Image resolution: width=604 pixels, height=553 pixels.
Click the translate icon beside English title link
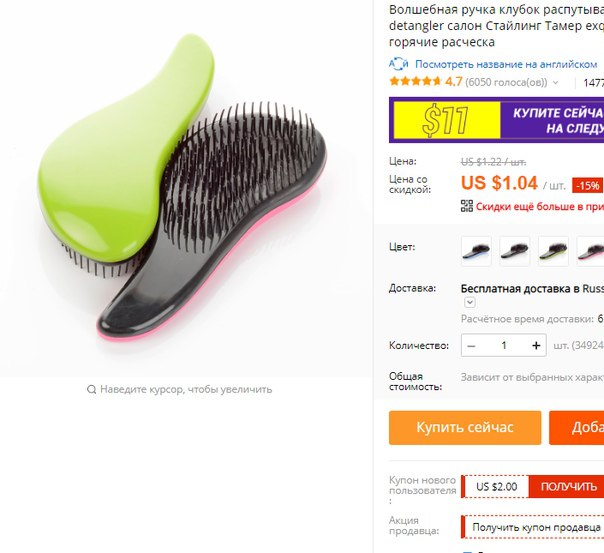(398, 64)
